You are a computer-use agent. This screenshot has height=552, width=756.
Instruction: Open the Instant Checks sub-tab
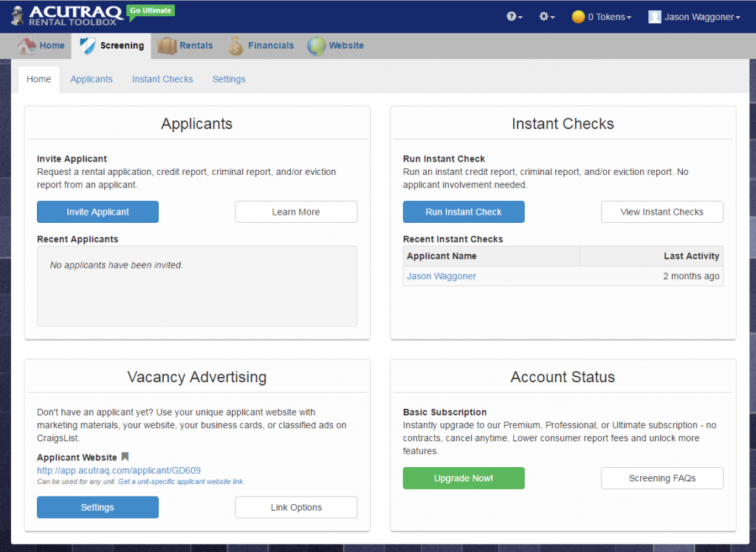click(162, 79)
